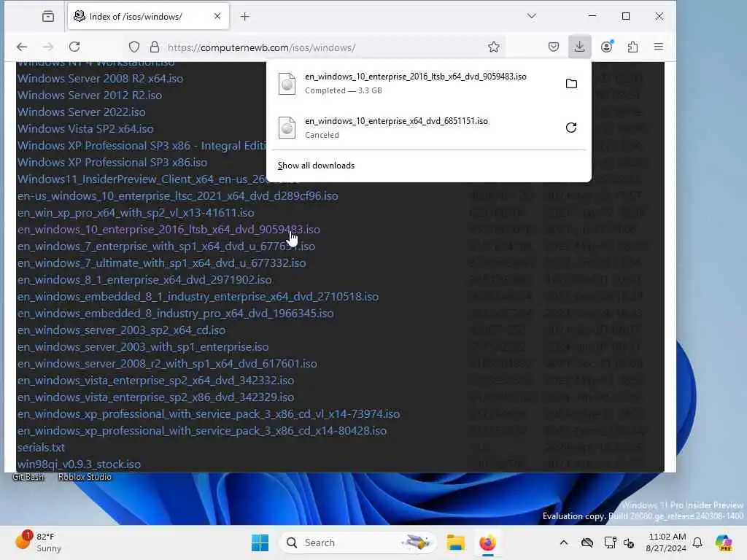Open Firefox View recent browsing icon
Screen dimensions: 747x560
pos(47,17)
